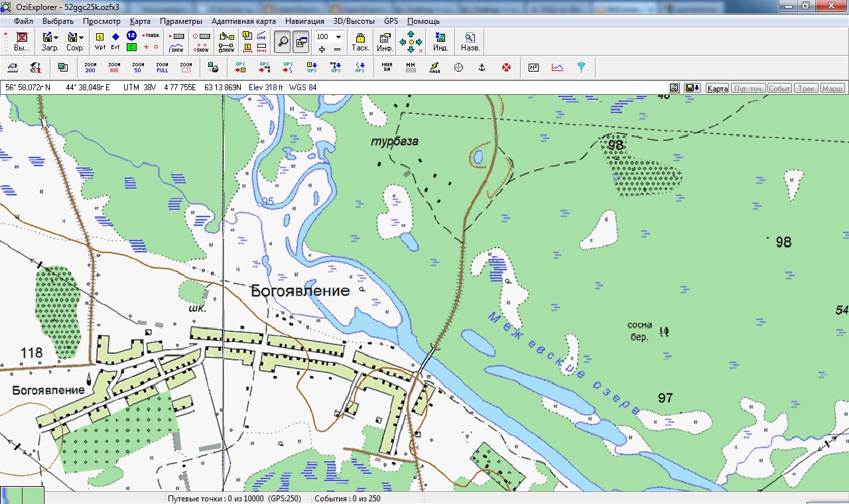The image size is (849, 504).
Task: Click the WGS 84 datum text
Action: (x=303, y=88)
